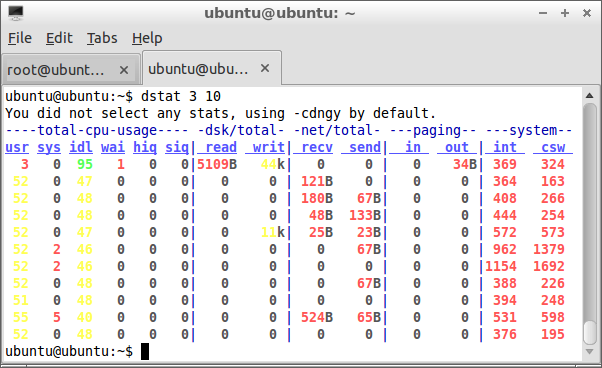The image size is (602, 368).
Task: Open the Tabs menu
Action: (x=102, y=38)
